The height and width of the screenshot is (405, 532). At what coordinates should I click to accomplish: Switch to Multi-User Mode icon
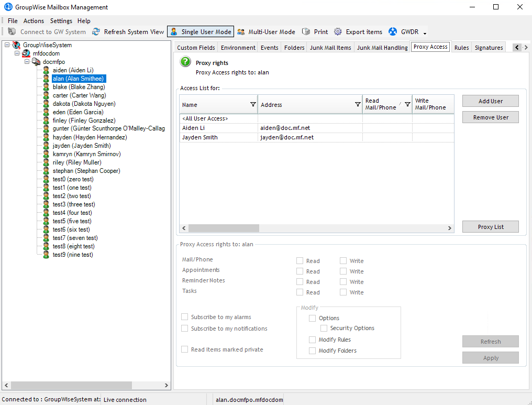point(241,32)
